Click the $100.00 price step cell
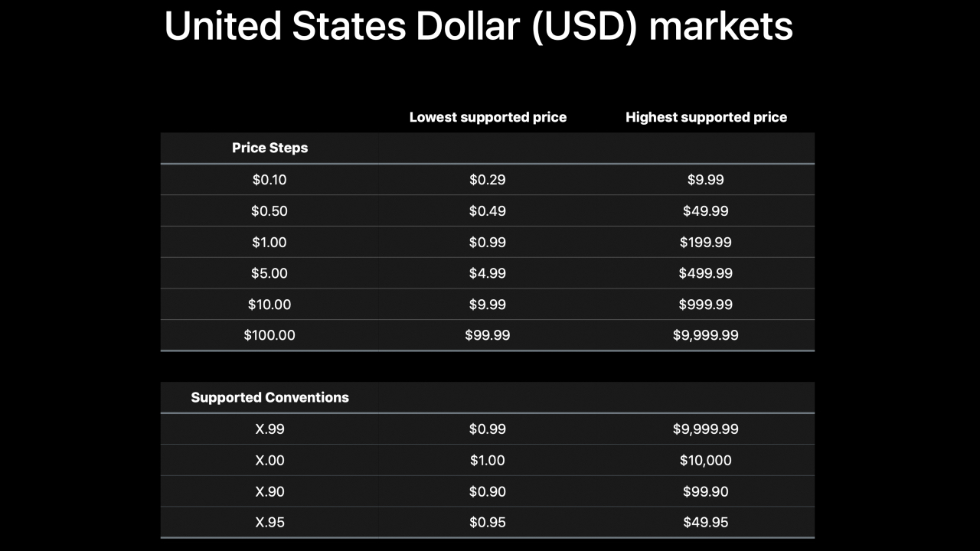The width and height of the screenshot is (980, 551). [x=269, y=335]
